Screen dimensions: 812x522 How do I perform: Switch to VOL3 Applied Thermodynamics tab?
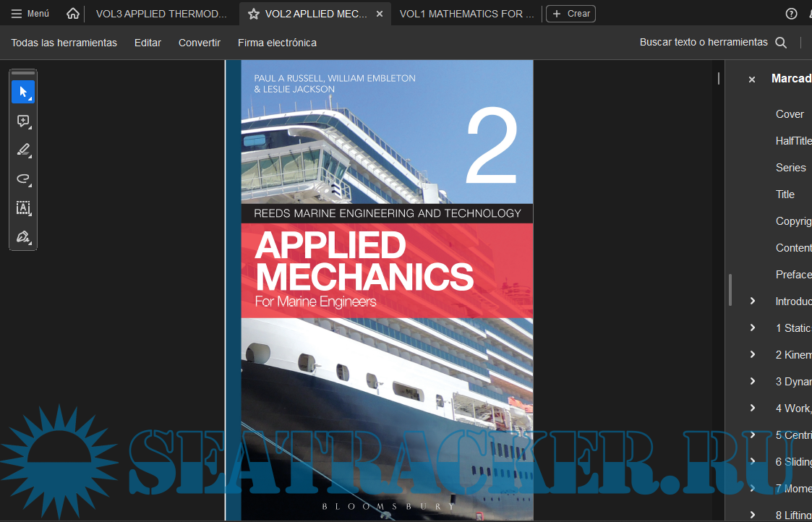161,14
